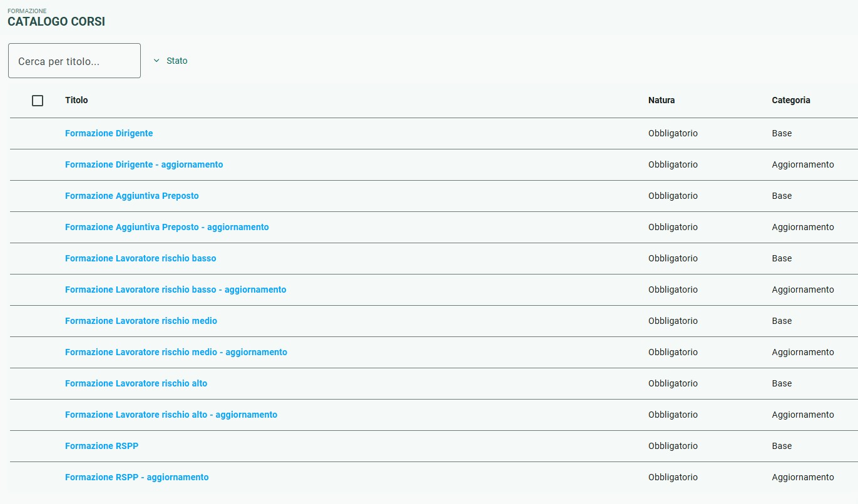Open the Formazione Dirigente course
Viewport: 858px width, 504px height.
tap(109, 133)
